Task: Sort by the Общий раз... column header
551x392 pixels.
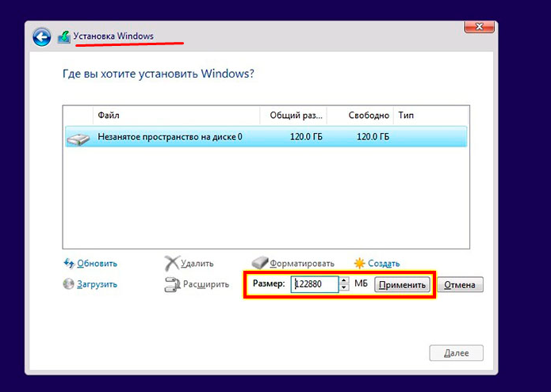Action: click(293, 116)
